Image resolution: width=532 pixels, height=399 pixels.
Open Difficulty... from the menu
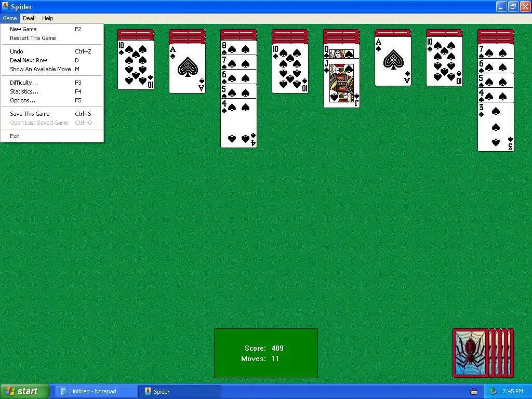pyautogui.click(x=52, y=83)
